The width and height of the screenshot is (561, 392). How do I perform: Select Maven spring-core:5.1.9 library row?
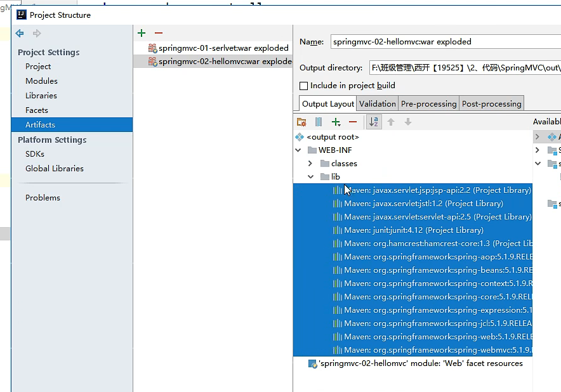(x=413, y=297)
